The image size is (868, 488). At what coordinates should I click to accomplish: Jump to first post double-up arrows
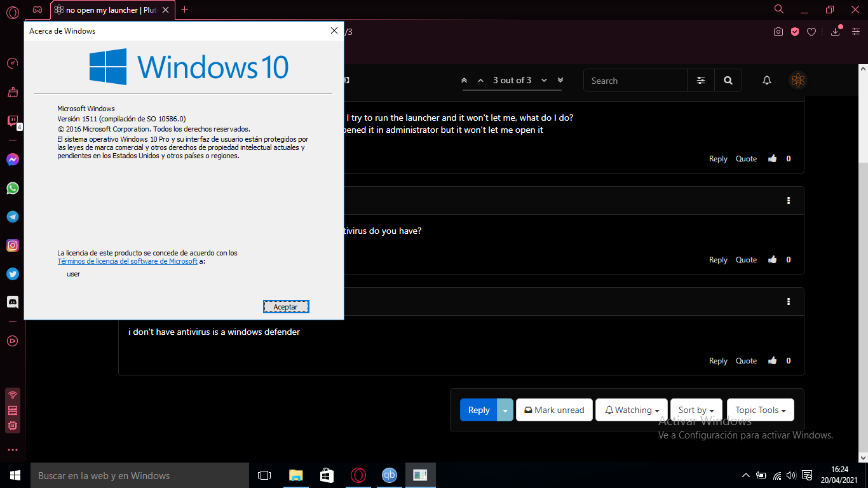(x=465, y=80)
